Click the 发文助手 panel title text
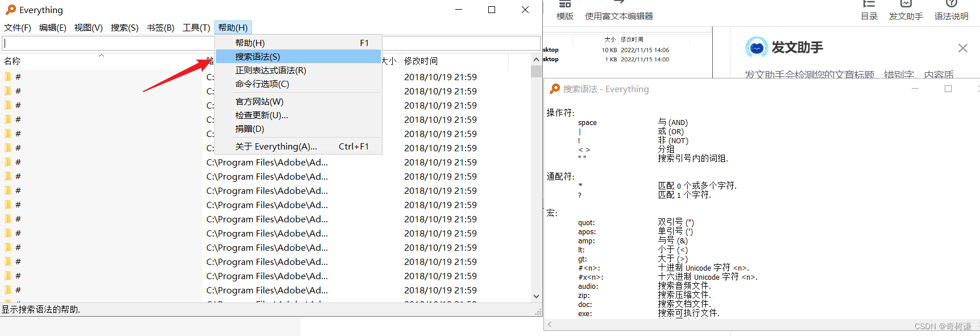The image size is (980, 336). click(x=797, y=48)
